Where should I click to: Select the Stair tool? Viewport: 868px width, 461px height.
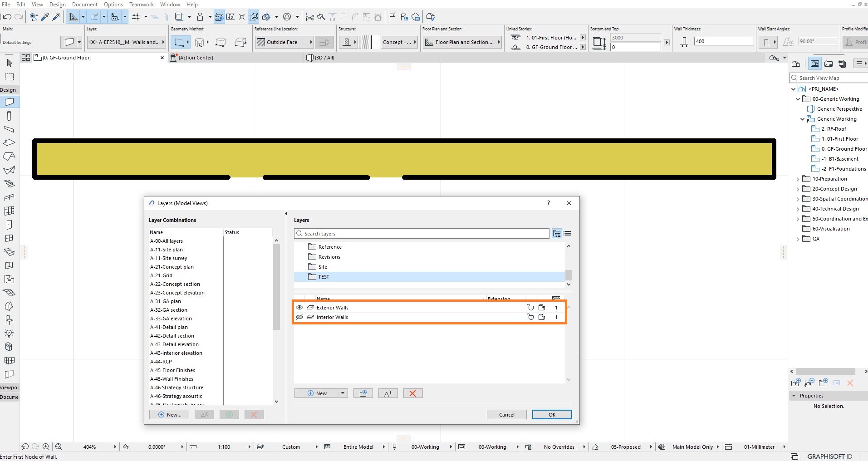[10, 184]
